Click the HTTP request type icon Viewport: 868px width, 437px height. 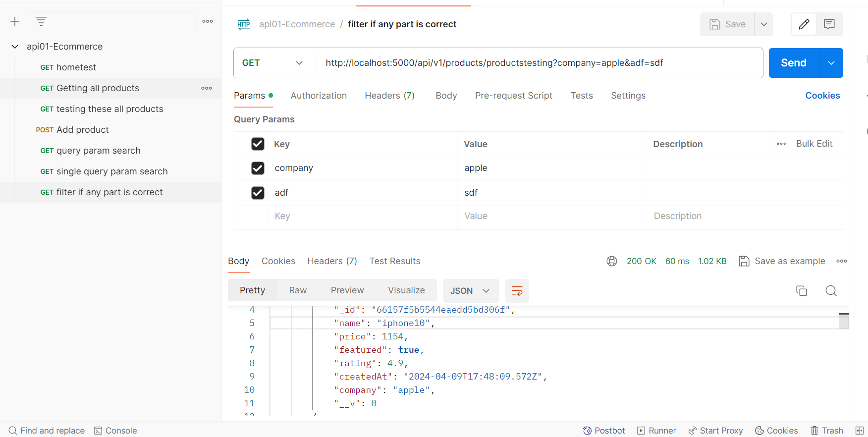(x=244, y=24)
